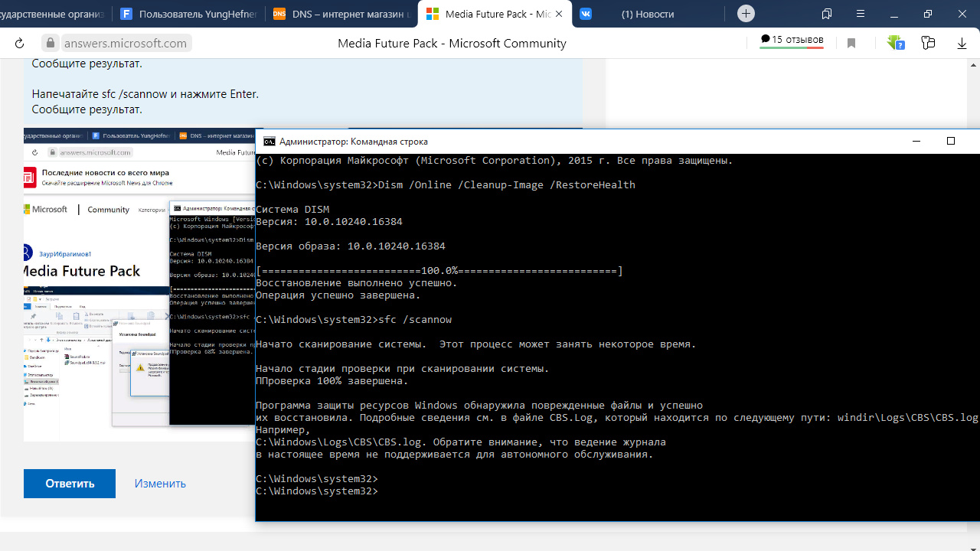Click the Командная строка window icon
The image size is (980, 551).
(x=269, y=141)
